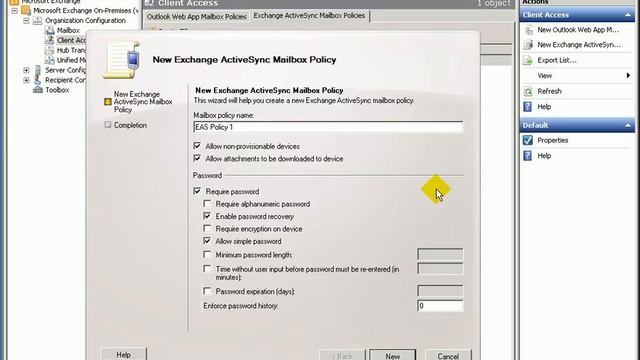
Task: Check Time without user input option
Action: [207, 269]
